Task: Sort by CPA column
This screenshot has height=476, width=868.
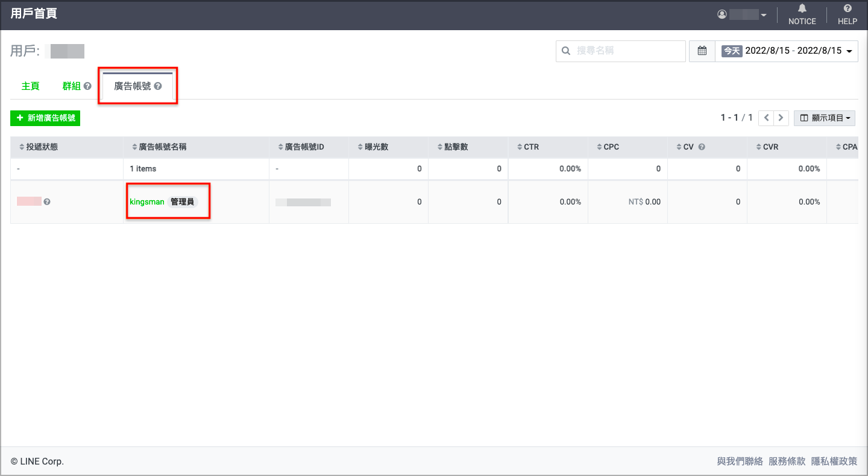Action: pos(846,147)
